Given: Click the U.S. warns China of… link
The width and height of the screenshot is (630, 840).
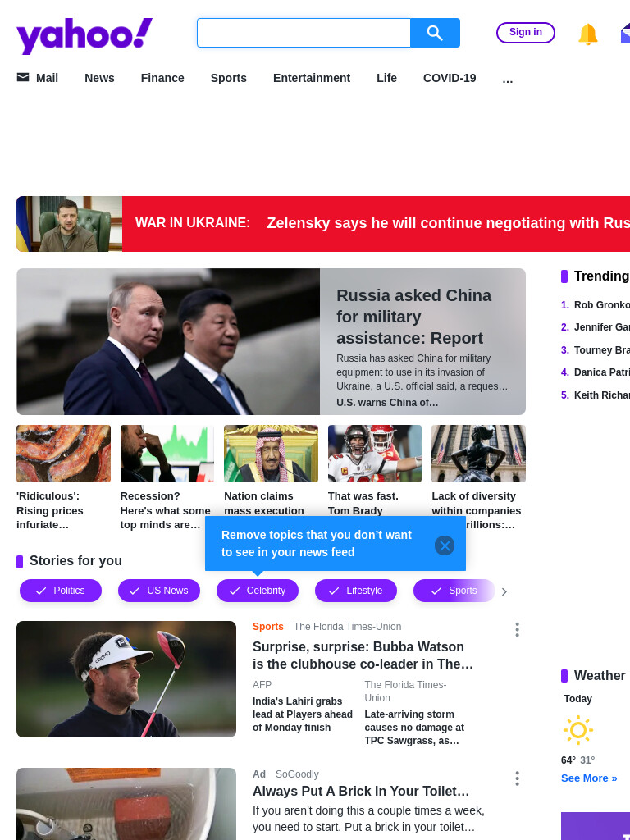Looking at the screenshot, I should click(x=387, y=402).
